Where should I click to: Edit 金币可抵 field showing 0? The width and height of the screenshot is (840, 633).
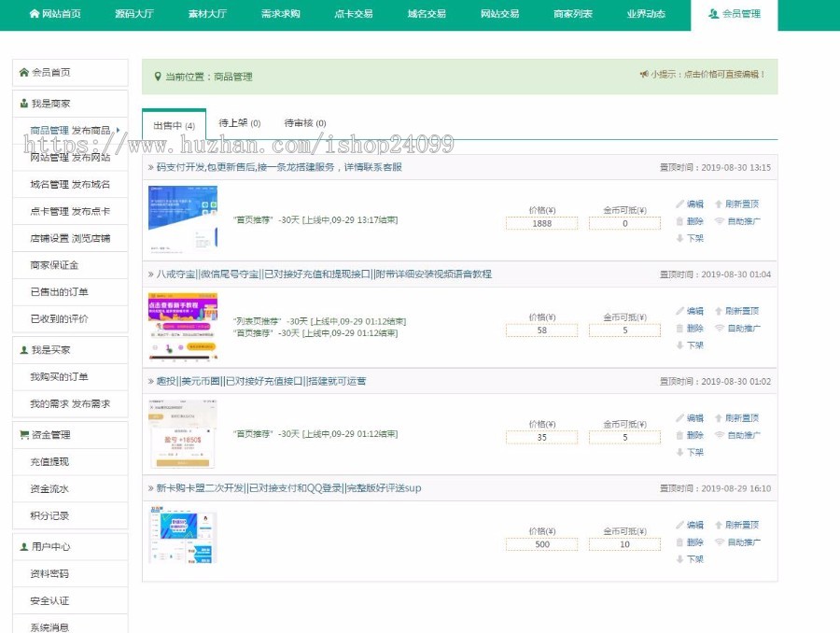tap(624, 223)
